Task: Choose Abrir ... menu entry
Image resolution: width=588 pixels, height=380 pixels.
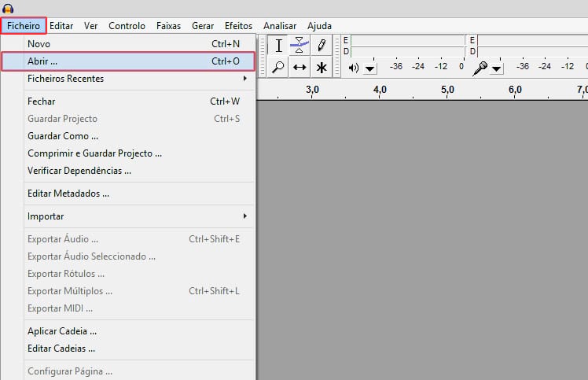Action: point(128,61)
